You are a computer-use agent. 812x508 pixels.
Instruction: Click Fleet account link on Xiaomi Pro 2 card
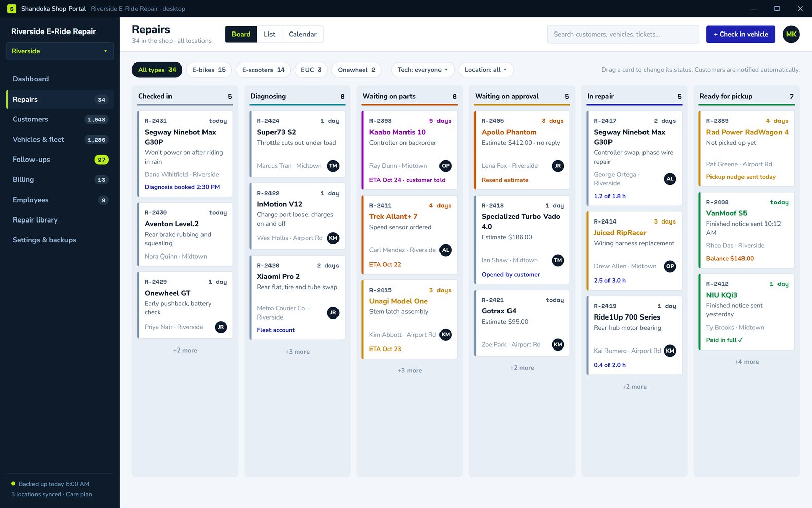pos(276,330)
